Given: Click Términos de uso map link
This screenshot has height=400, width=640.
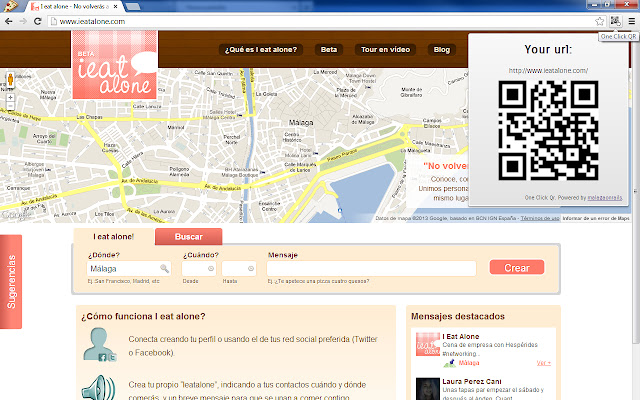Looking at the screenshot, I should click(x=540, y=218).
